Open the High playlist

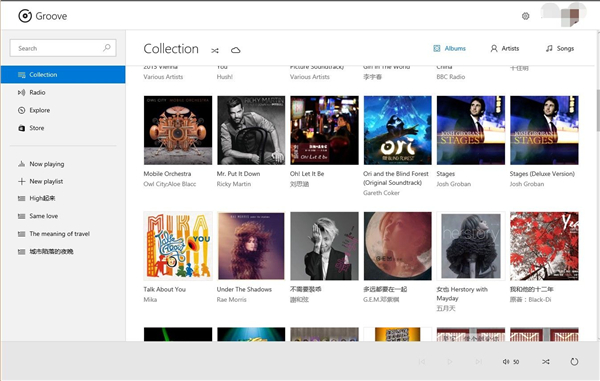point(63,198)
